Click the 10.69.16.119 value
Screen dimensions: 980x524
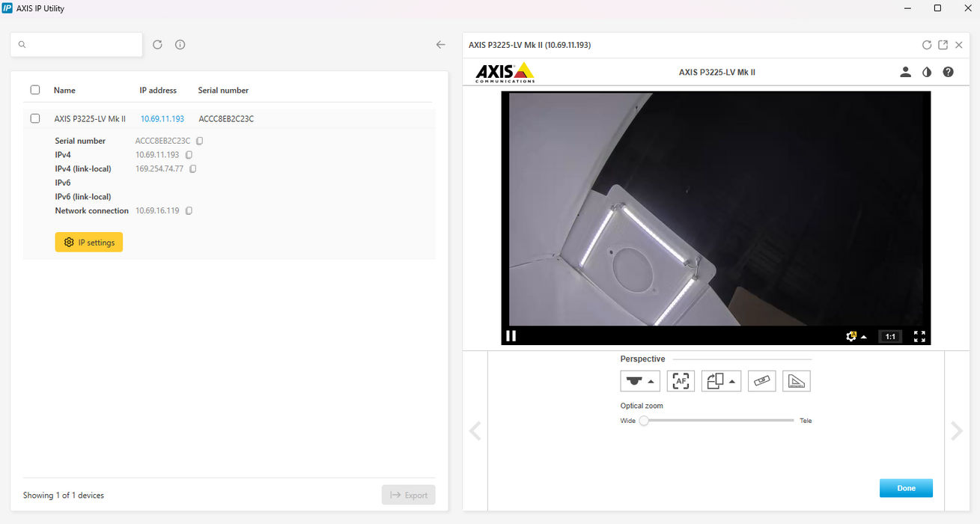(157, 211)
